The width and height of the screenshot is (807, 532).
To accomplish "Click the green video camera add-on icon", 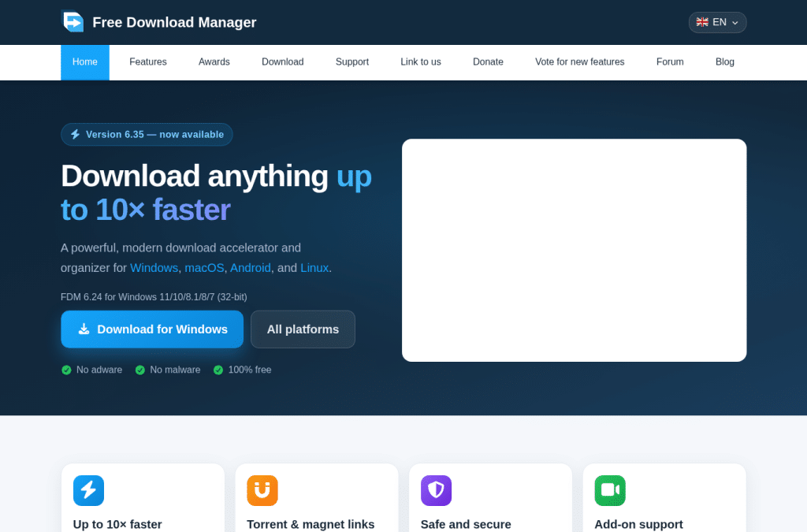I will click(610, 490).
